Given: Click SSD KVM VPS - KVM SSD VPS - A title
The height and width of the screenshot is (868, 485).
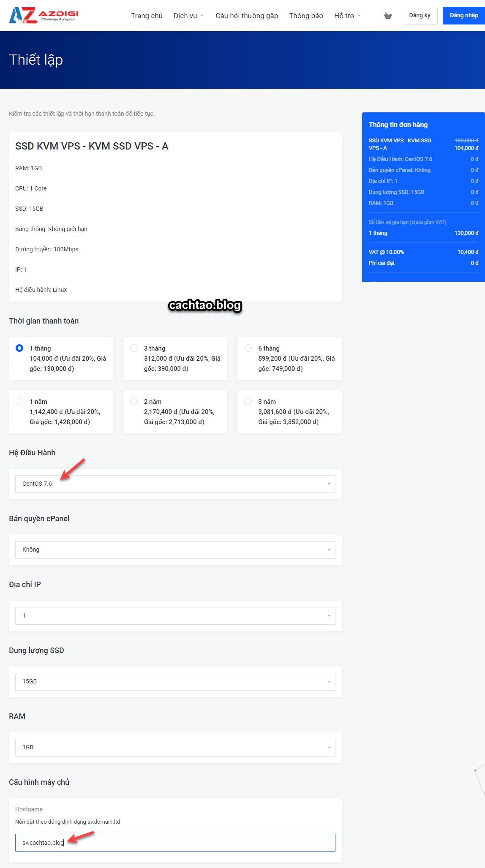Looking at the screenshot, I should 92,146.
